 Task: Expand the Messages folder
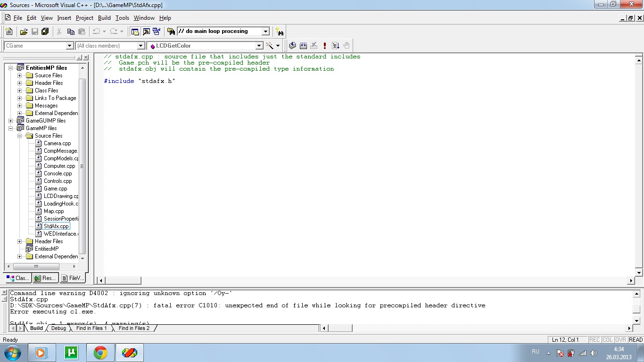pyautogui.click(x=19, y=106)
